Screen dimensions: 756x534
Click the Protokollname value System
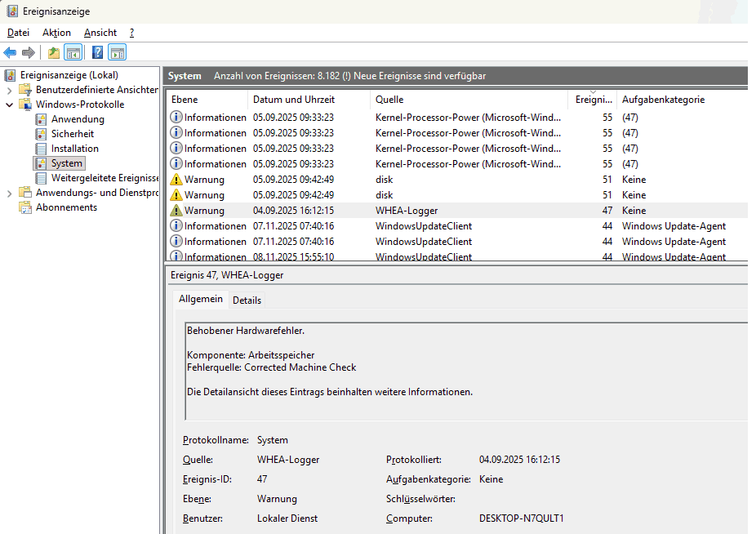click(273, 440)
